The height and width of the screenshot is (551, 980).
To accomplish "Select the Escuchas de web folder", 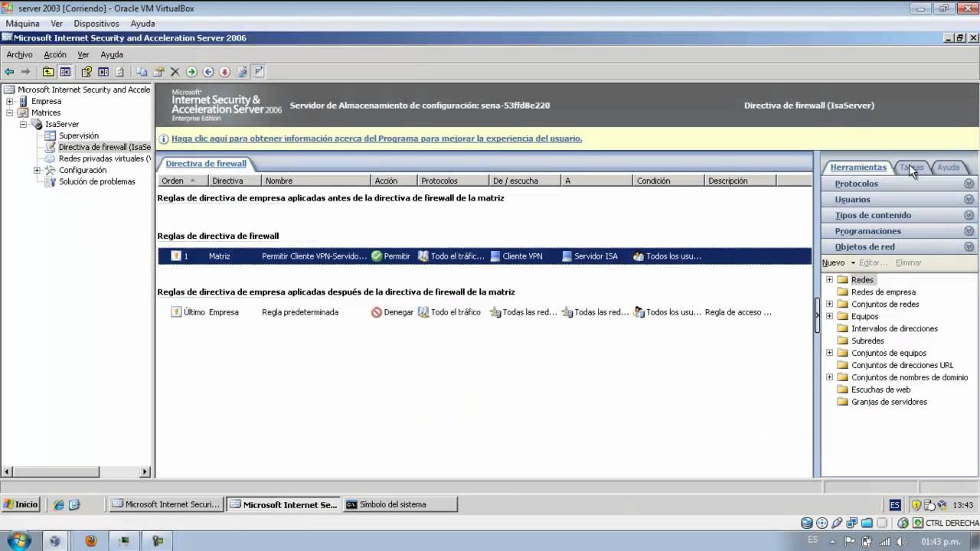I will pos(881,390).
